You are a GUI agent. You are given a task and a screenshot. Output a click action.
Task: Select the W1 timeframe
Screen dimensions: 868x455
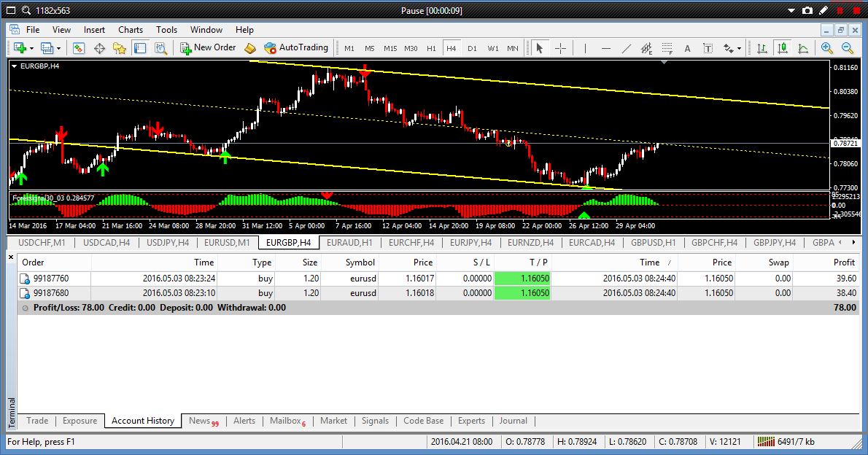492,48
